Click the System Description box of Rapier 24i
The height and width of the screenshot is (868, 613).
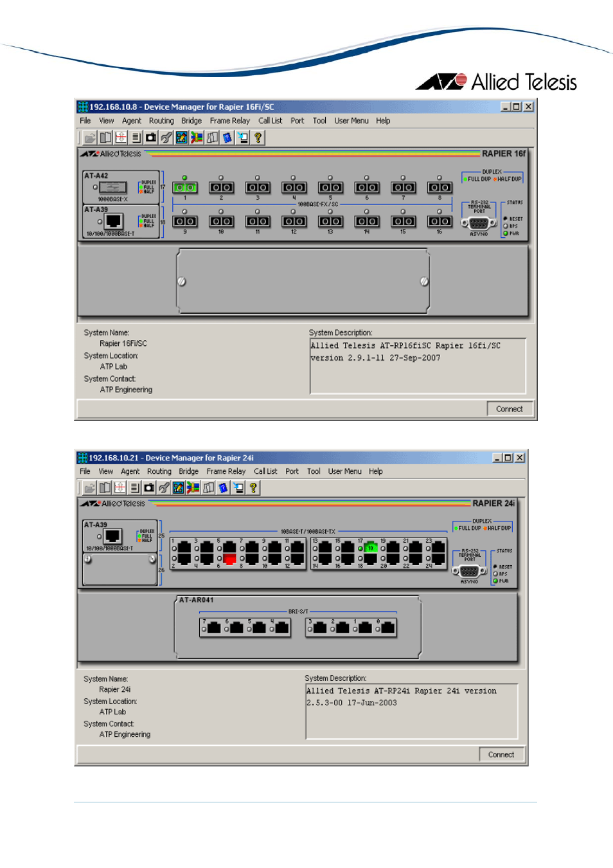(x=412, y=711)
